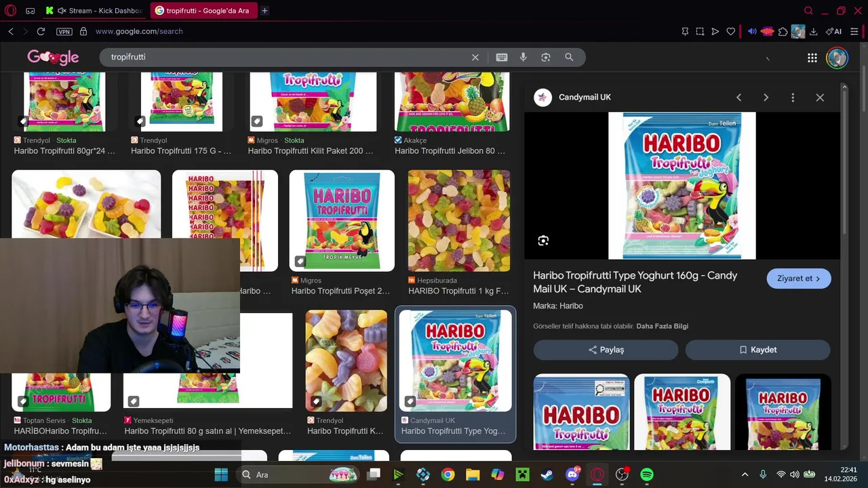The image size is (868, 488).
Task: Add page to bookmarks with the heart icon
Action: 730,31
